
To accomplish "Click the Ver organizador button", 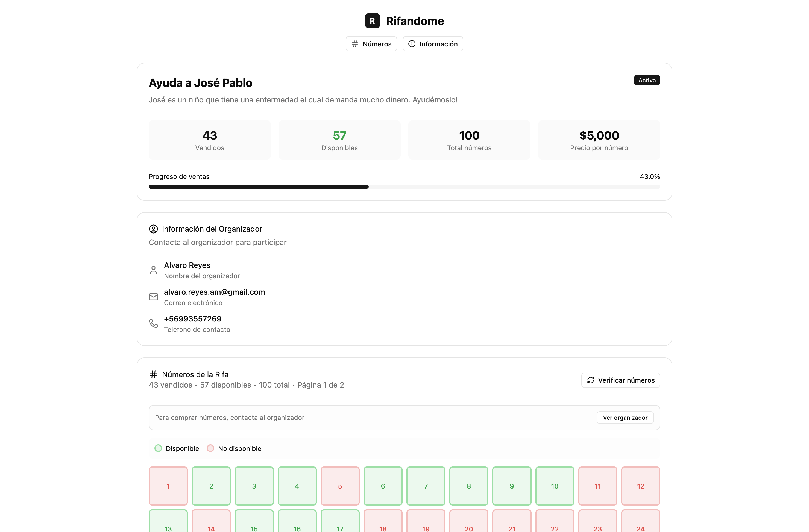I will coord(625,418).
